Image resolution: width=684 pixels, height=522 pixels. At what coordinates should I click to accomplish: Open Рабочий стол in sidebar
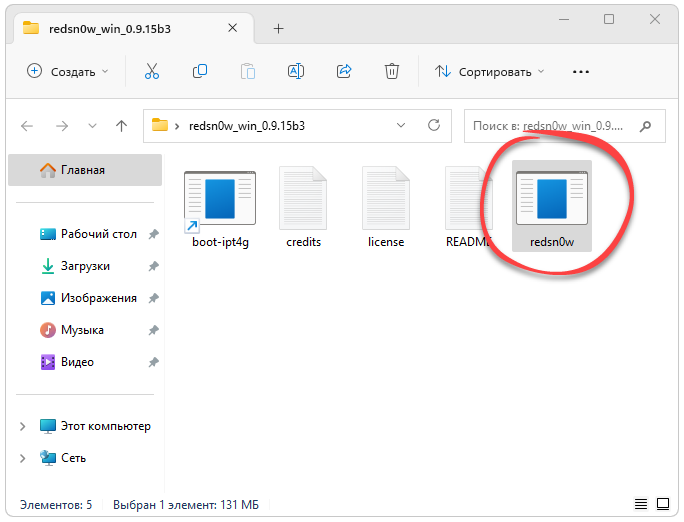(99, 234)
